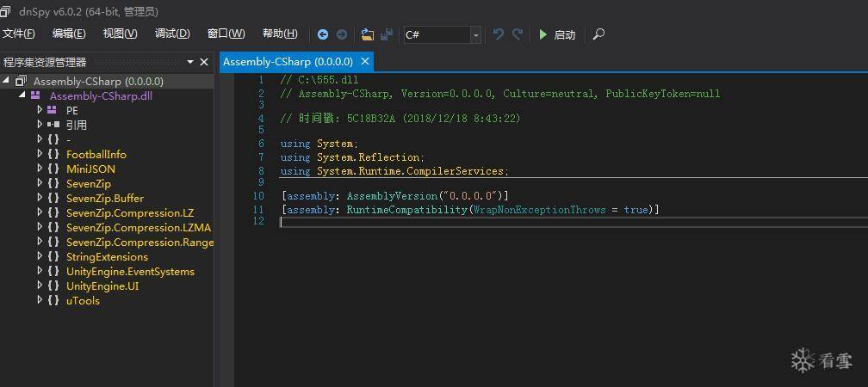The image size is (868, 387).
Task: Close the Assembly-CSharp (0.0.0.0) tab
Action: click(365, 61)
